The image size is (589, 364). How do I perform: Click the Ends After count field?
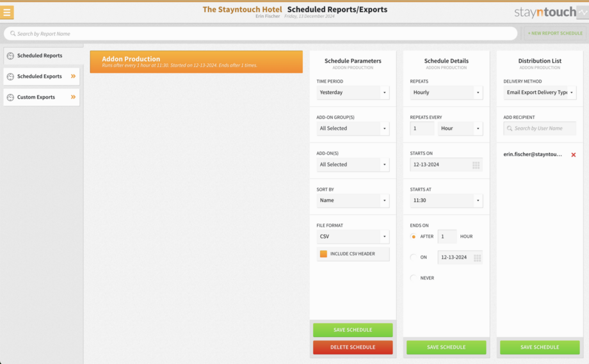447,237
